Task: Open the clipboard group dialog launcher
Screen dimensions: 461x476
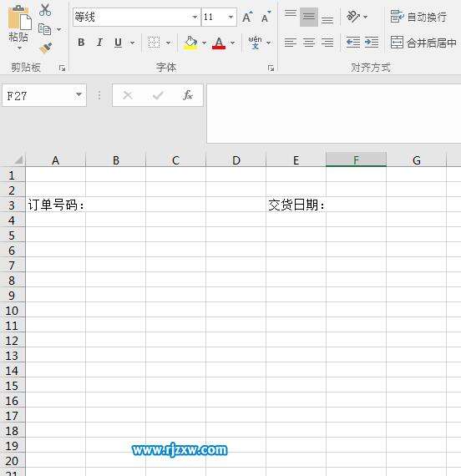Action: [63, 68]
